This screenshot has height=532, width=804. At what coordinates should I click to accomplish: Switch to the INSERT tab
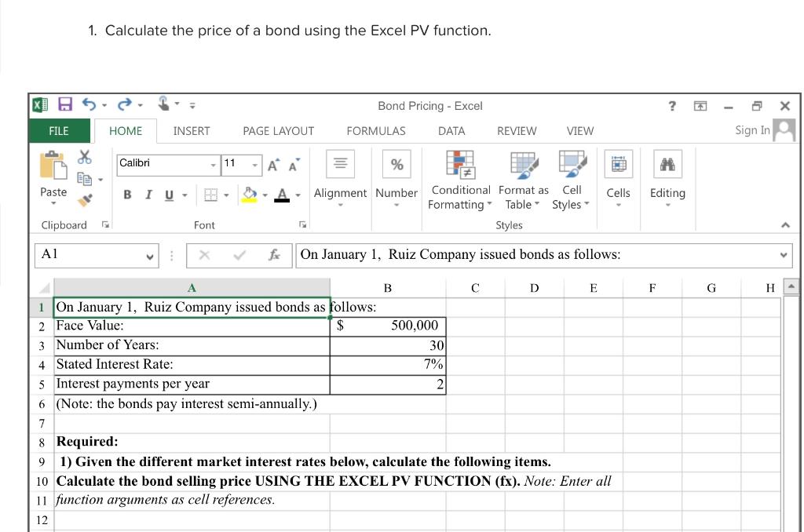pos(192,131)
